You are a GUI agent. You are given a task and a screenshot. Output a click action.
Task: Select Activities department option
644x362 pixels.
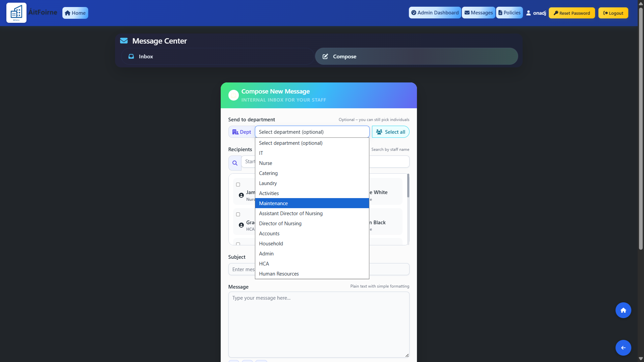tap(312, 193)
